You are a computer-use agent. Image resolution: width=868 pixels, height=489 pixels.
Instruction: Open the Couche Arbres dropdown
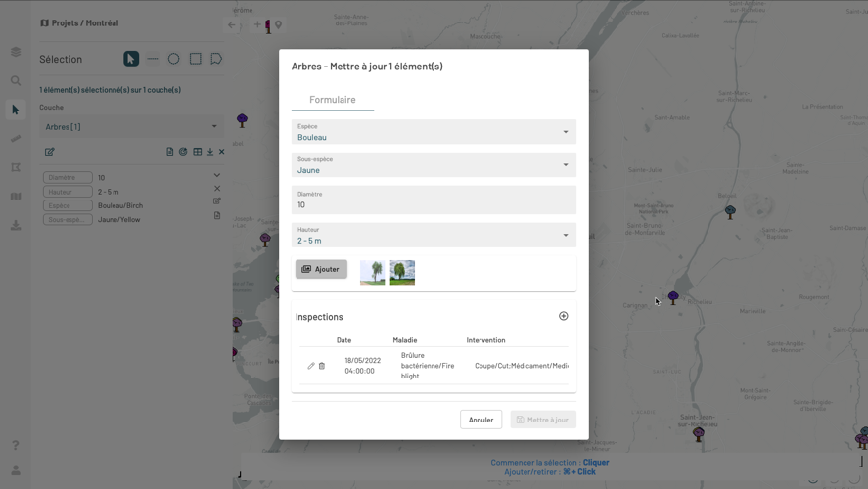131,126
